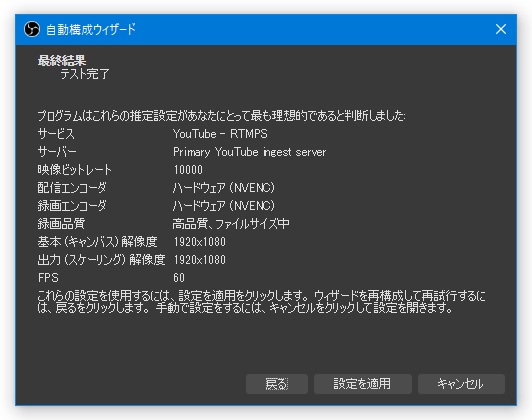This screenshot has width=532, height=420.
Task: Click the 戻る button
Action: point(277,384)
